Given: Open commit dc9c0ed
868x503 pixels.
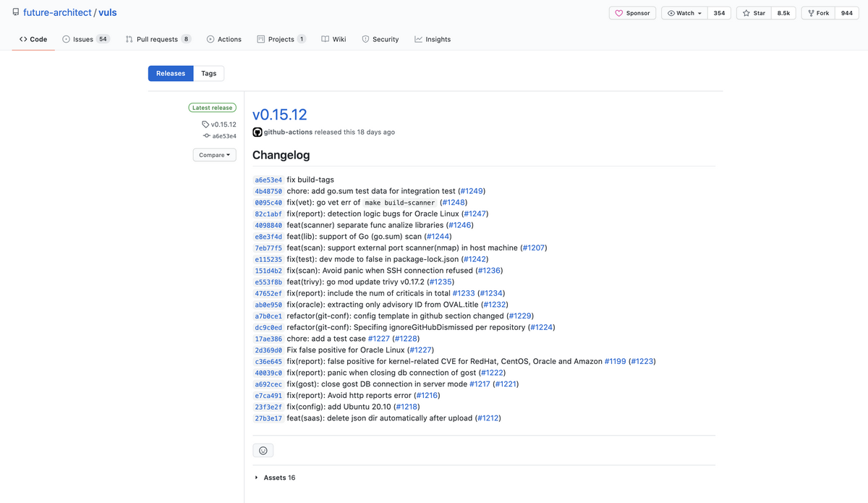Looking at the screenshot, I should [268, 327].
